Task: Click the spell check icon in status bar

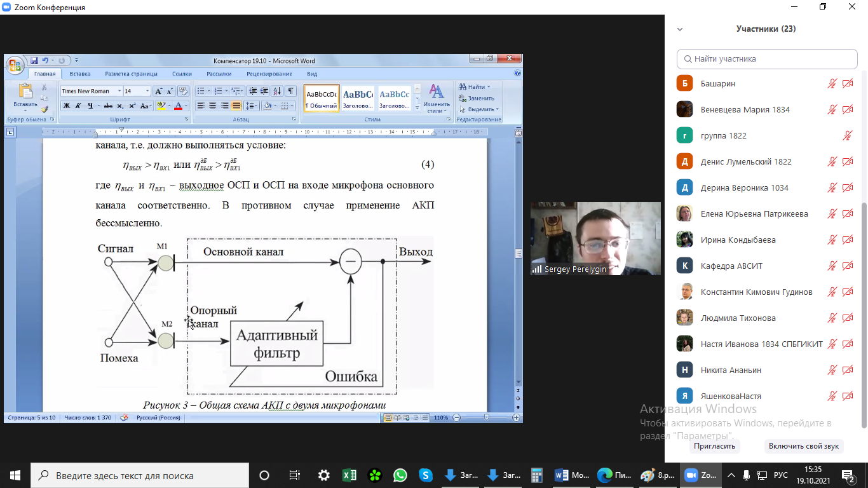Action: coord(125,417)
